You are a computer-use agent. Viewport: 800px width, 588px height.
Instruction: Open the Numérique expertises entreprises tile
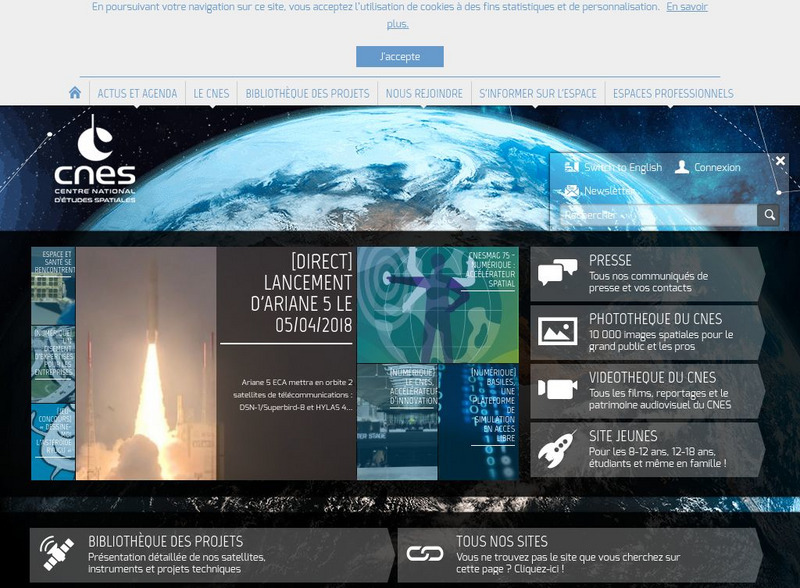click(x=53, y=364)
